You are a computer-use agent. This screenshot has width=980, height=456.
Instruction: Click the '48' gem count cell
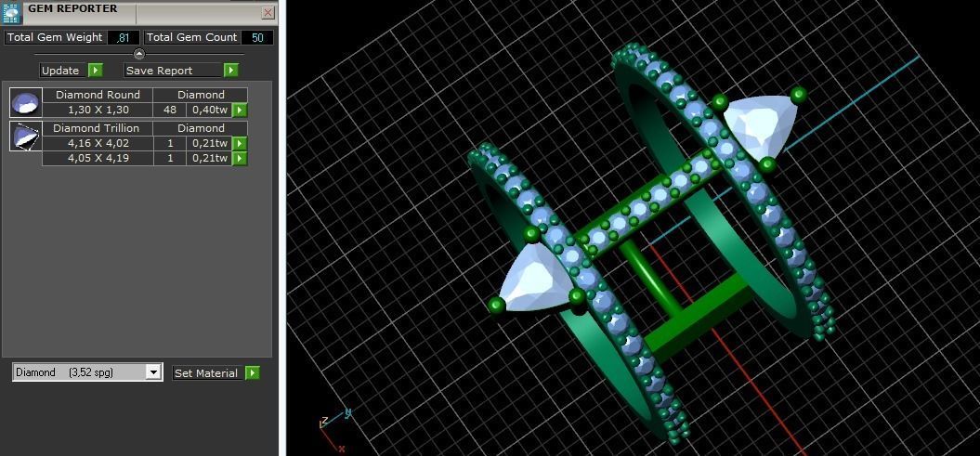[169, 110]
